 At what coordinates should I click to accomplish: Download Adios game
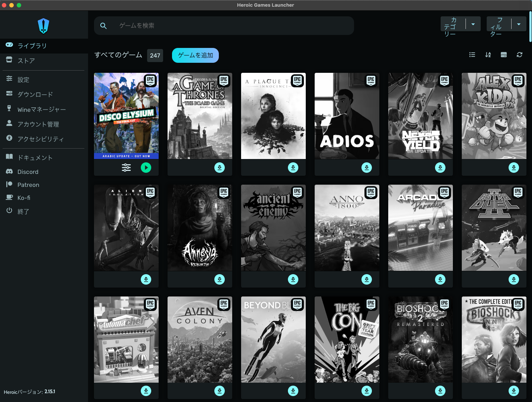click(x=367, y=168)
